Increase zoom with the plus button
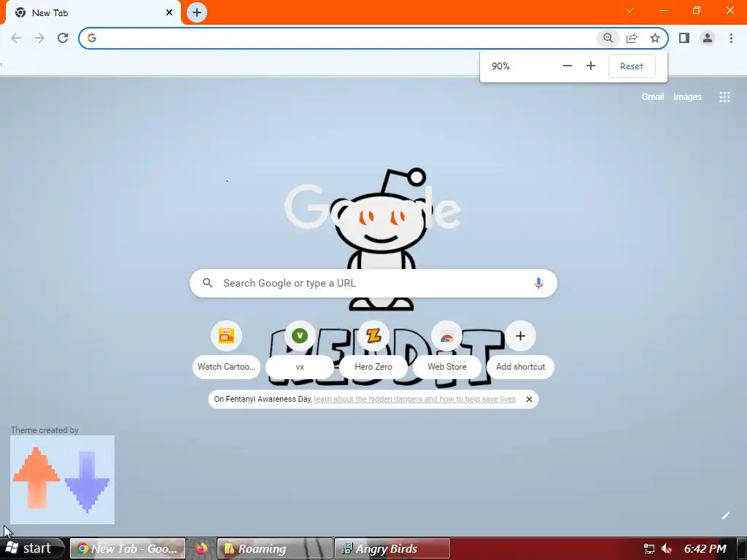 [591, 66]
